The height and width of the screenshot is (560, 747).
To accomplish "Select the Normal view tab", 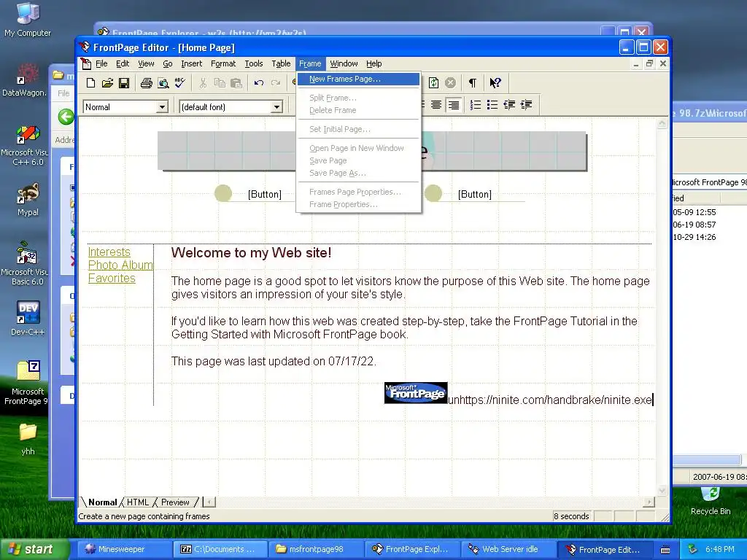I will [x=102, y=502].
